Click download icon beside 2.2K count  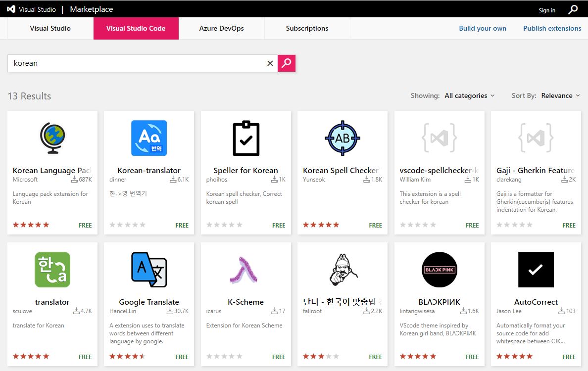[366, 311]
